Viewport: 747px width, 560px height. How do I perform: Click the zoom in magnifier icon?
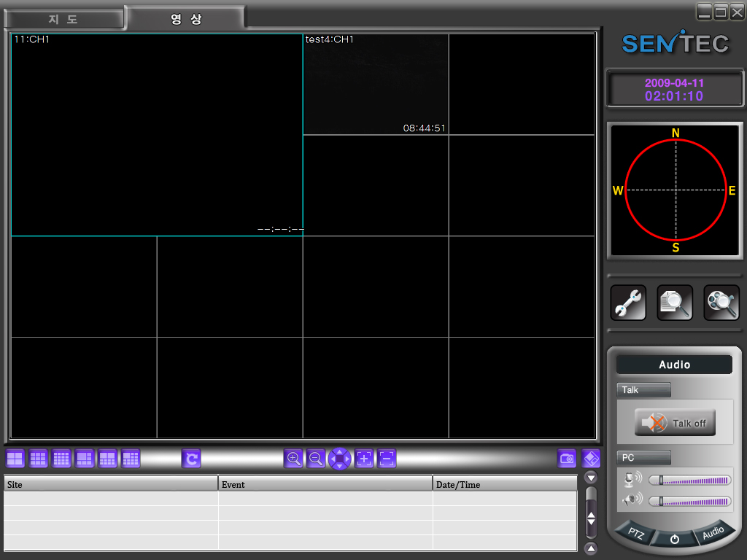(x=293, y=459)
